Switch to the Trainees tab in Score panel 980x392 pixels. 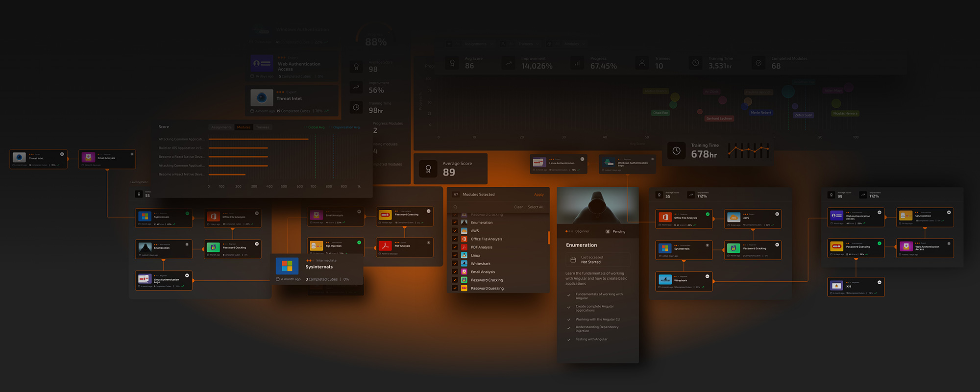(263, 127)
